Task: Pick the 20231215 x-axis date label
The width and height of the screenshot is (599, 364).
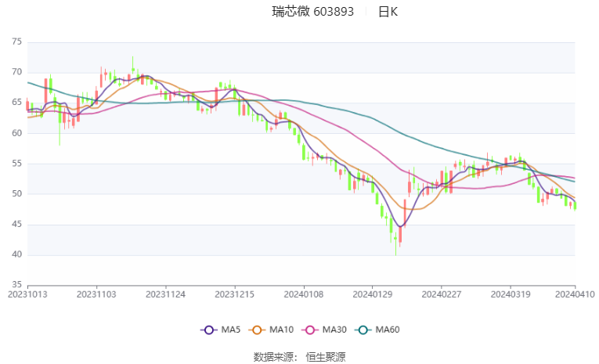Action: (x=233, y=294)
